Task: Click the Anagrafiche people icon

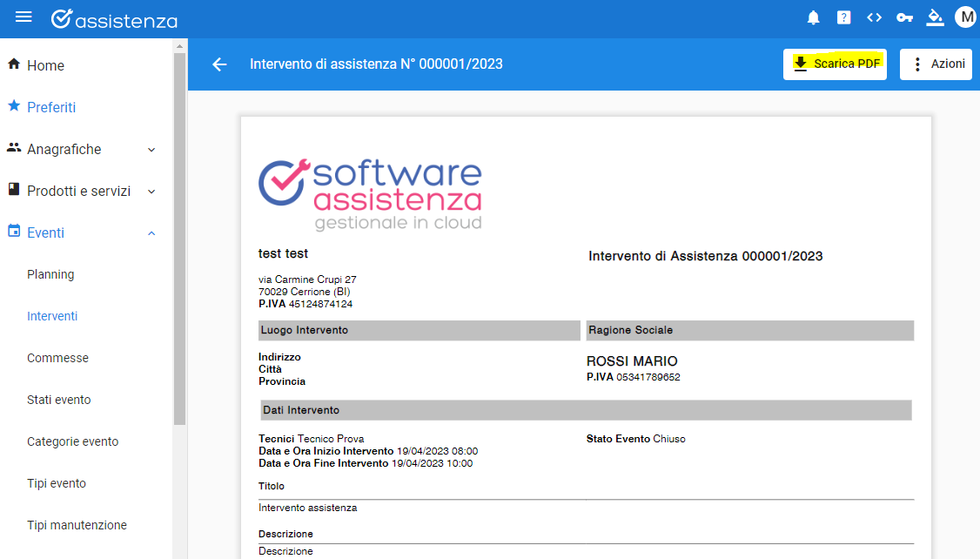Action: (x=14, y=148)
